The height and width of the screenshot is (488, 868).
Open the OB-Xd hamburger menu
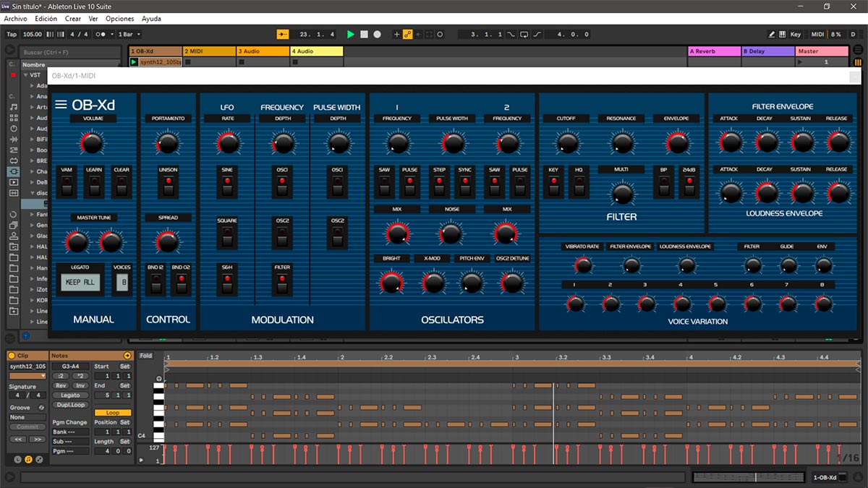61,106
